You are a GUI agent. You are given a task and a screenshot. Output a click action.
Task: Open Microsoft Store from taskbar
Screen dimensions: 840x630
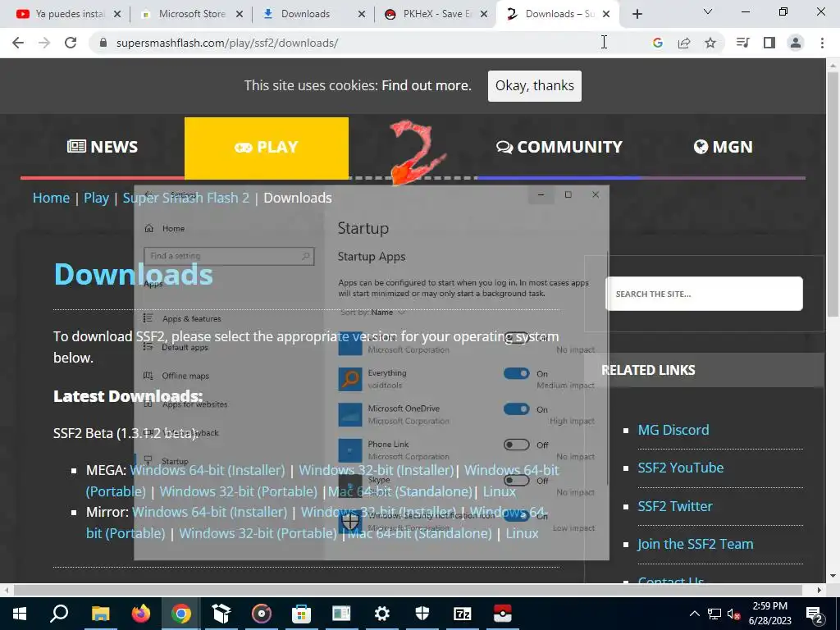[x=302, y=614]
